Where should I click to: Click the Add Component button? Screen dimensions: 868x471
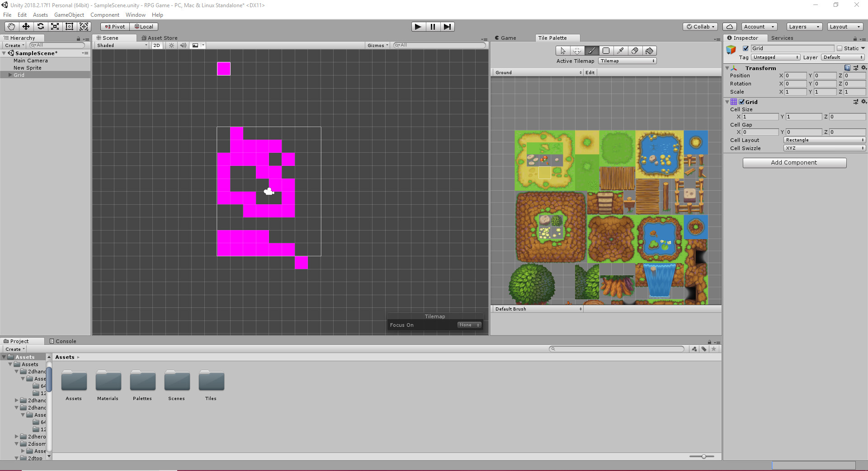click(794, 163)
